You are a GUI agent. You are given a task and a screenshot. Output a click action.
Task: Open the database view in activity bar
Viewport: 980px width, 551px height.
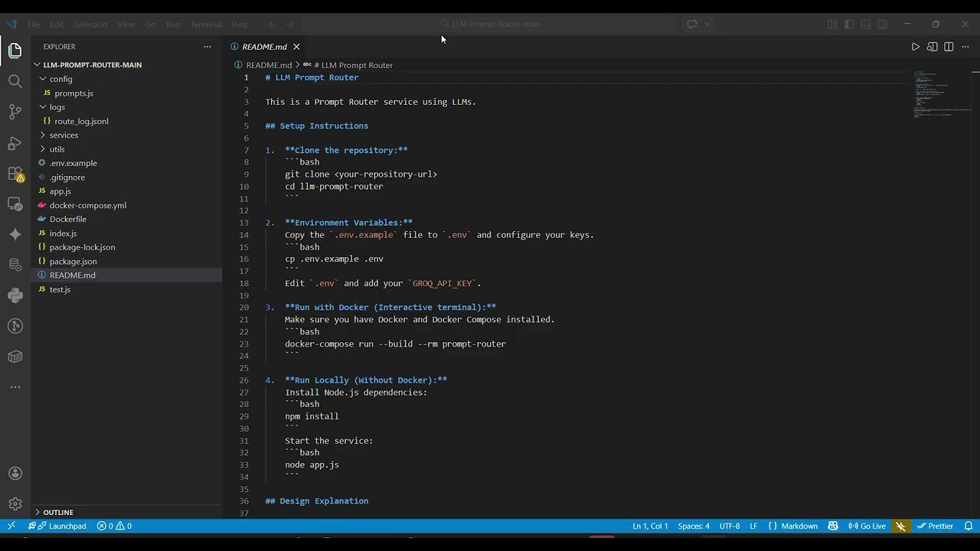(x=15, y=265)
